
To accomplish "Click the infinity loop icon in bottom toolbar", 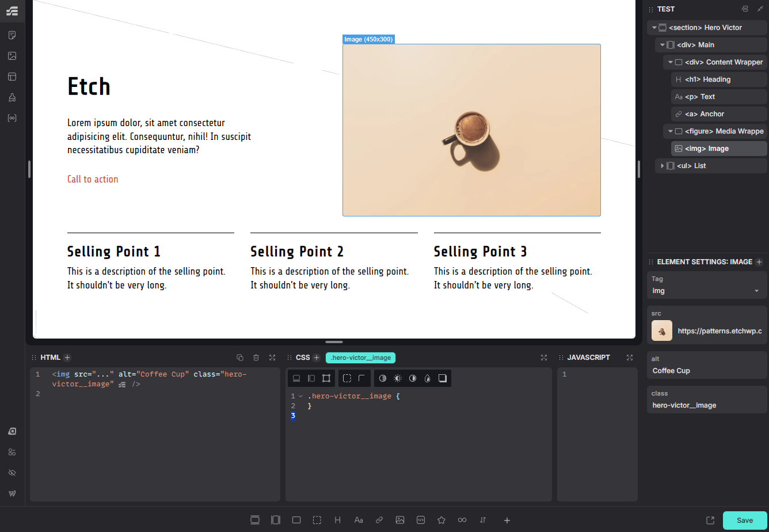I will click(x=462, y=520).
